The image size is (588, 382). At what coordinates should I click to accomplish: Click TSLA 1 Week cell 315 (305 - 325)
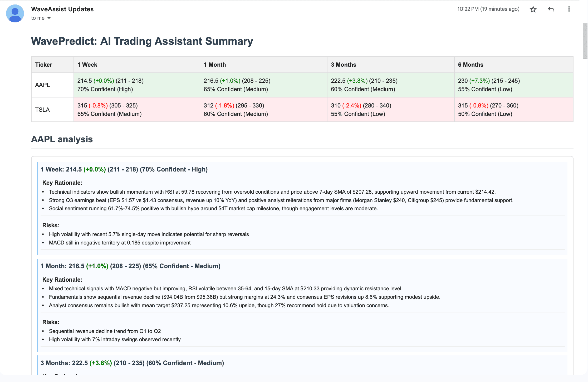[137, 110]
